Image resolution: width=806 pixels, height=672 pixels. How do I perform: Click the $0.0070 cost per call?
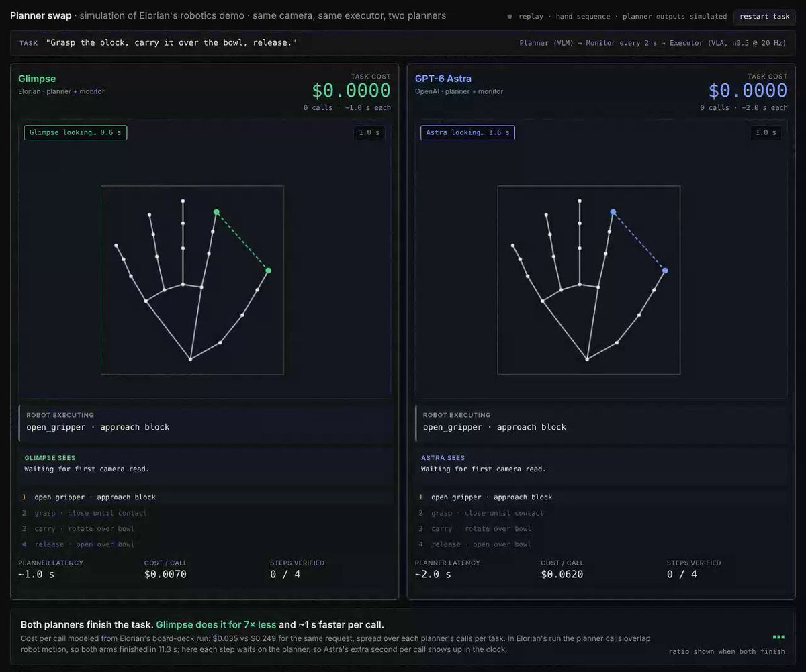pos(165,574)
